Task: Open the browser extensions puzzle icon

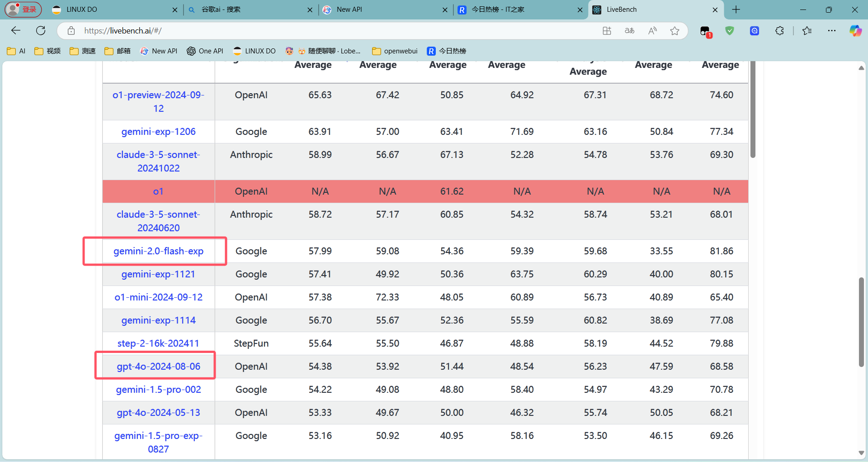Action: click(x=779, y=31)
